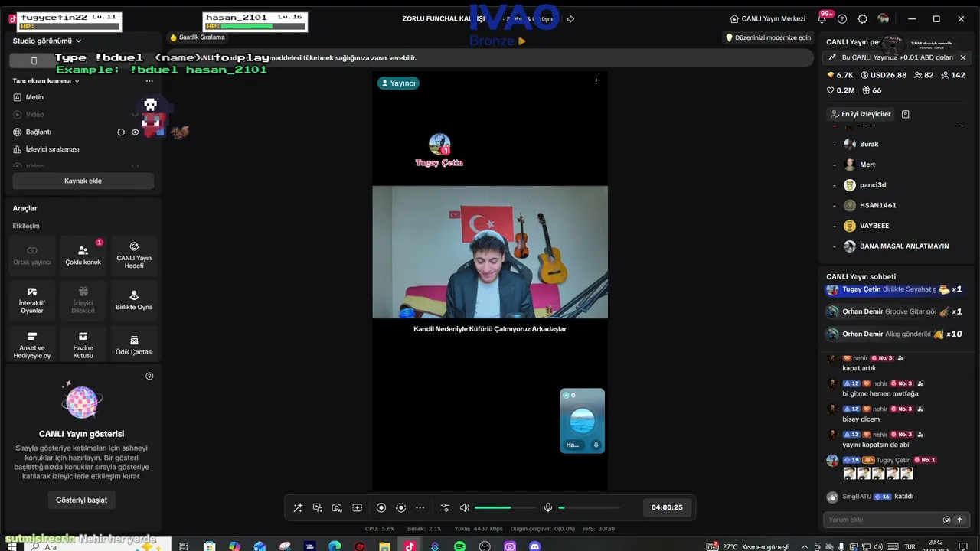Click the record button in the control bar
The height and width of the screenshot is (551, 980).
381,507
